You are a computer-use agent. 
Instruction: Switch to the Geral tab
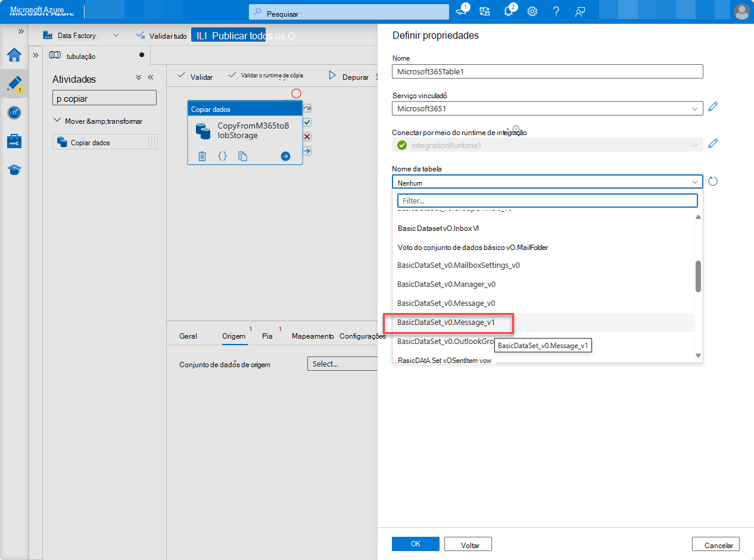pyautogui.click(x=187, y=336)
